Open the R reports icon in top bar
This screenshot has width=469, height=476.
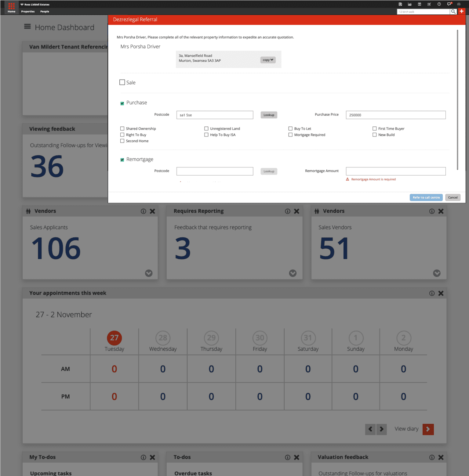pos(400,4)
